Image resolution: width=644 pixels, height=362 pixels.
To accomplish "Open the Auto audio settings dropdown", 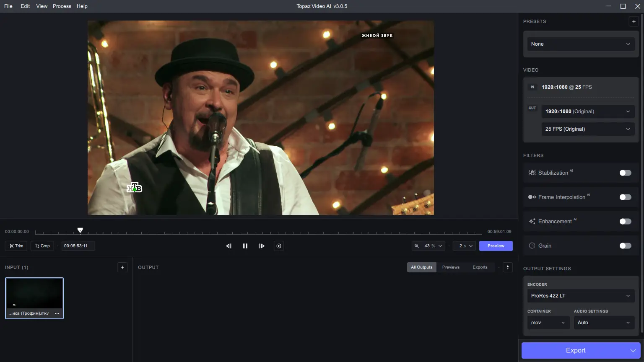I will (604, 323).
